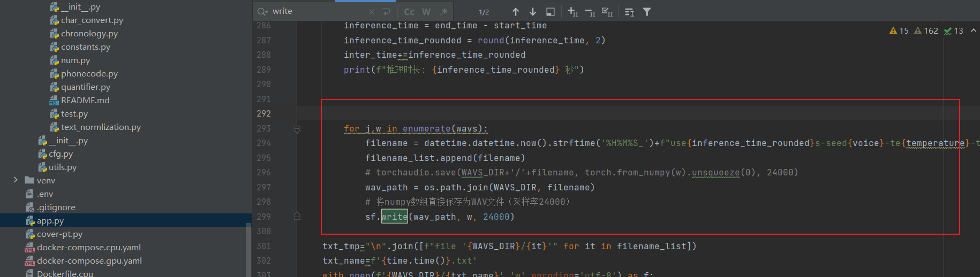Click fold end marker at line 299
The image size is (980, 277).
(x=297, y=217)
